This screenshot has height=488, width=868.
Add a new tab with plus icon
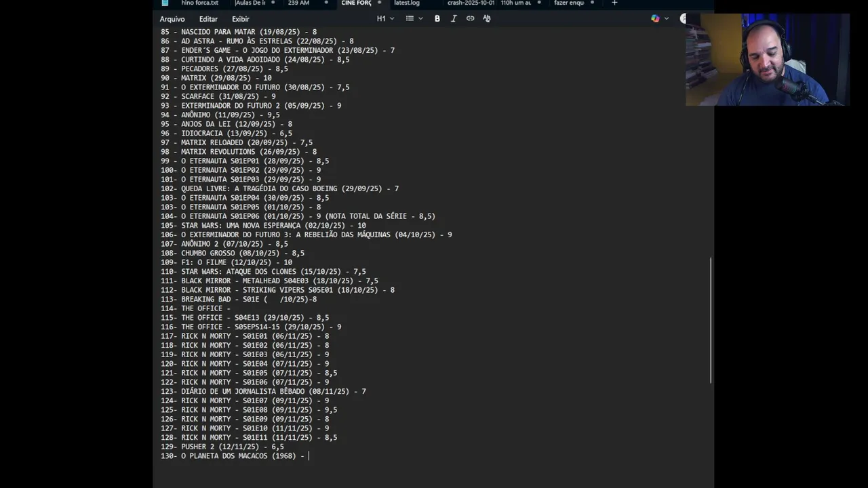click(x=614, y=3)
